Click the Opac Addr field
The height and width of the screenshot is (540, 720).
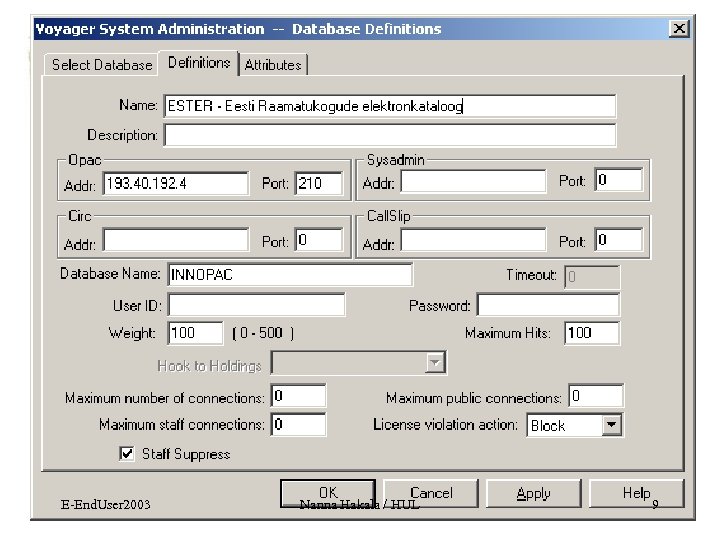(175, 184)
